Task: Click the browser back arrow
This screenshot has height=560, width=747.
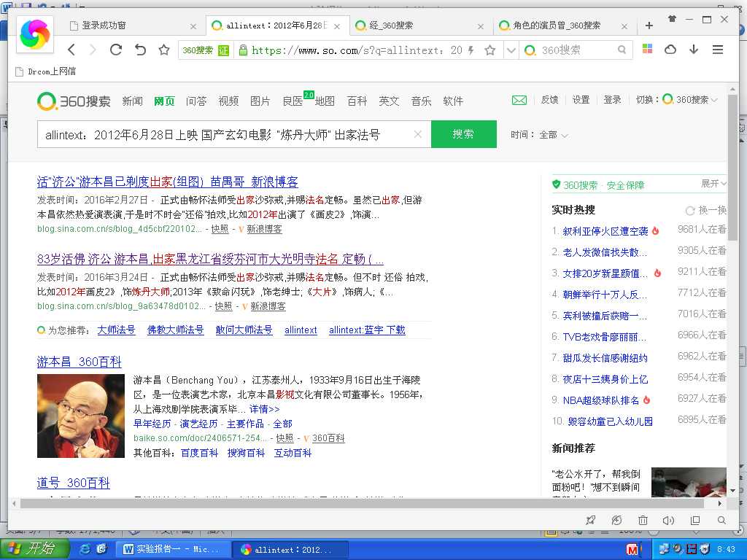Action: pyautogui.click(x=71, y=50)
